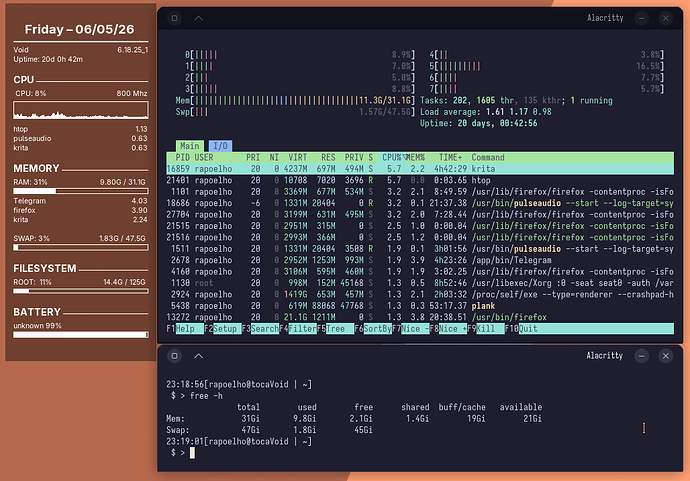Click F4 Filter in htop footer

(x=298, y=329)
